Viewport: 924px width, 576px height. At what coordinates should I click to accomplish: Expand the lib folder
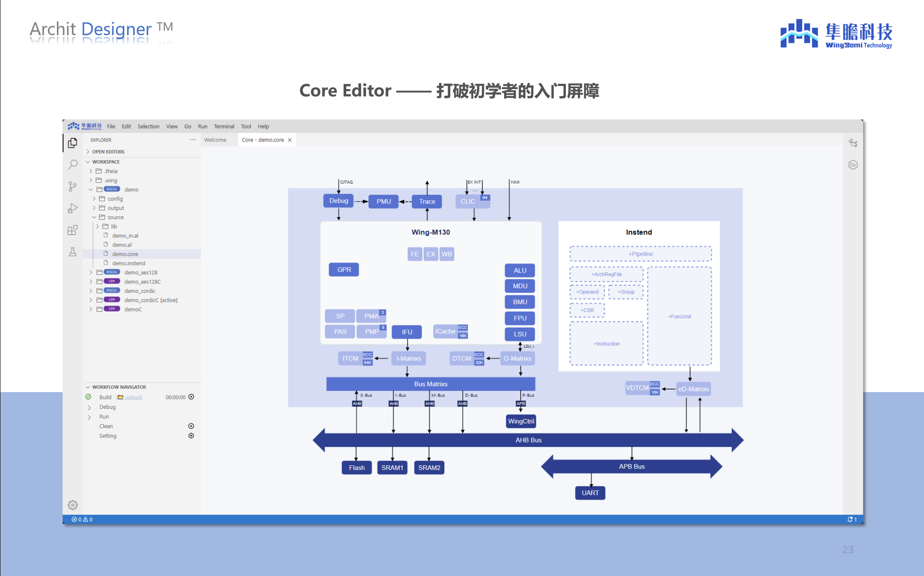tap(97, 226)
